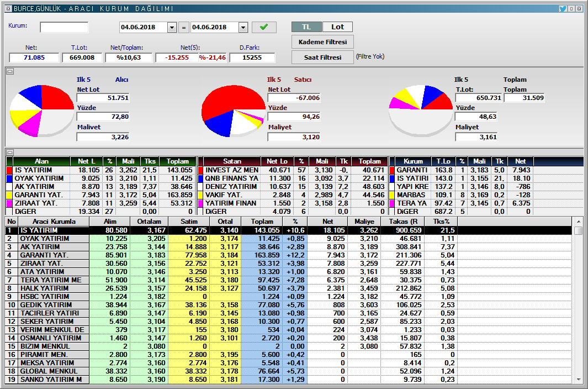
Task: Select the PIRAMIT MEN. row
Action: (288, 354)
